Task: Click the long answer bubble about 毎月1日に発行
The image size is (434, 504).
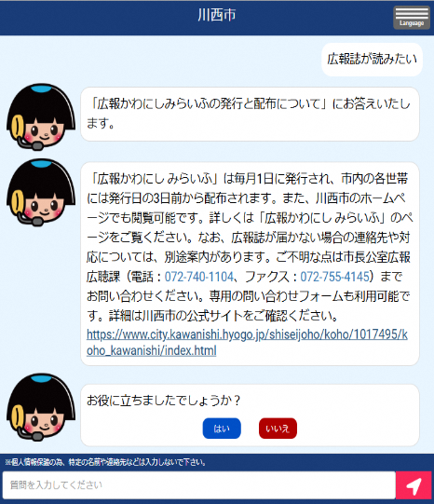Action: pyautogui.click(x=250, y=264)
